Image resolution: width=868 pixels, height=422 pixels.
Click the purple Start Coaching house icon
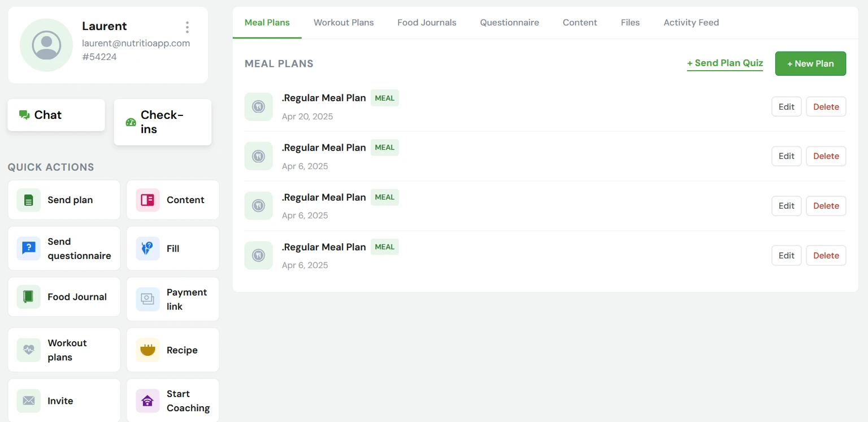(147, 401)
